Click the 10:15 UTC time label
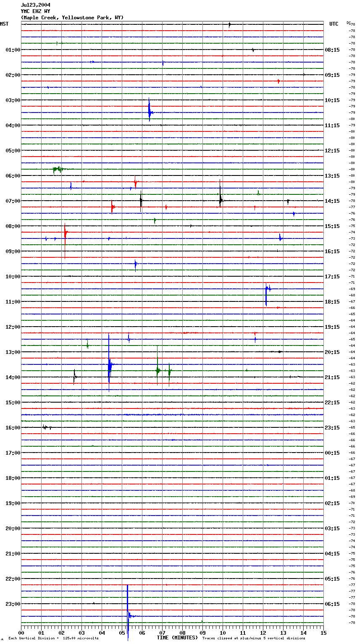This screenshot has width=357, height=644. click(x=332, y=100)
